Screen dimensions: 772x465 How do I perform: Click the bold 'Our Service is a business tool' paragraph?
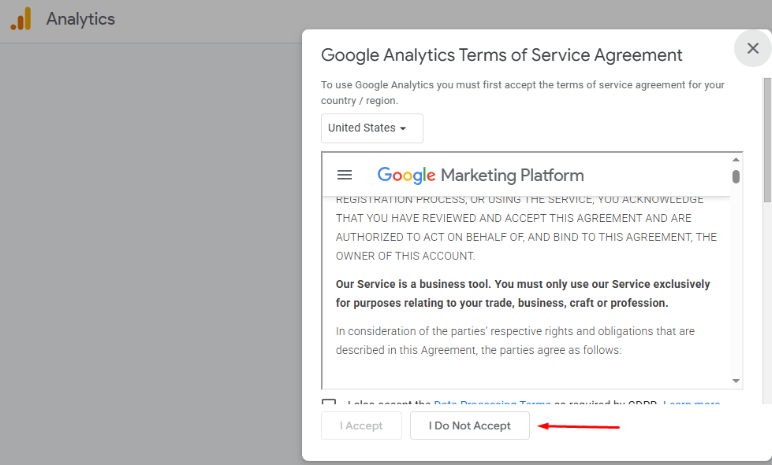point(522,294)
